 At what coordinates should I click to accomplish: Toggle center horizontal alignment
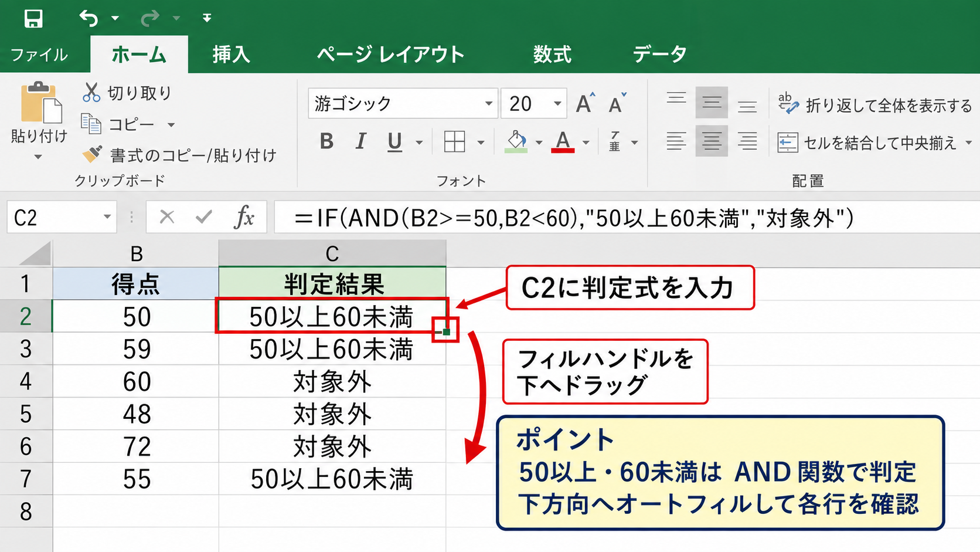(712, 141)
